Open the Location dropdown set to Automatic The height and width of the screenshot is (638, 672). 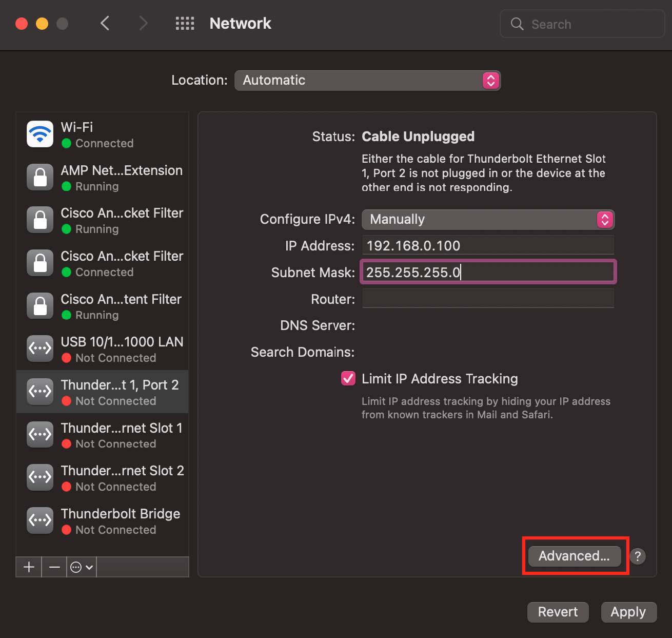(367, 81)
